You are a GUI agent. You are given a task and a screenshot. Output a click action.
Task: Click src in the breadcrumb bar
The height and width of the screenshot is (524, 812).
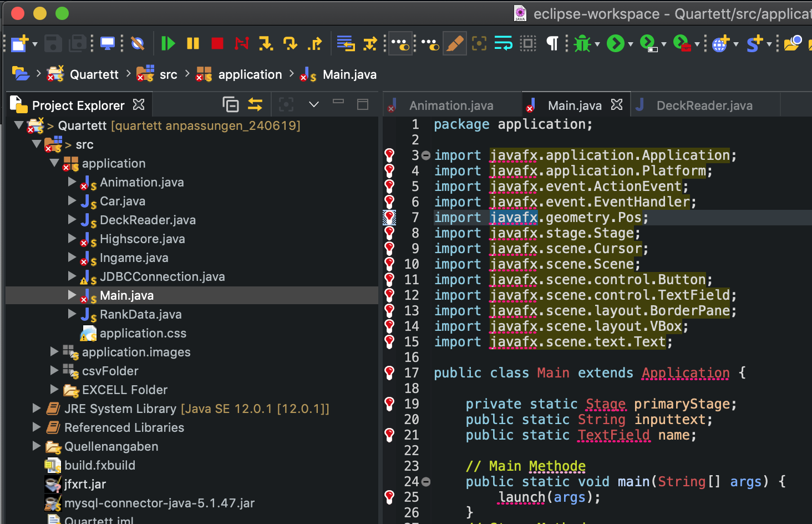point(168,74)
